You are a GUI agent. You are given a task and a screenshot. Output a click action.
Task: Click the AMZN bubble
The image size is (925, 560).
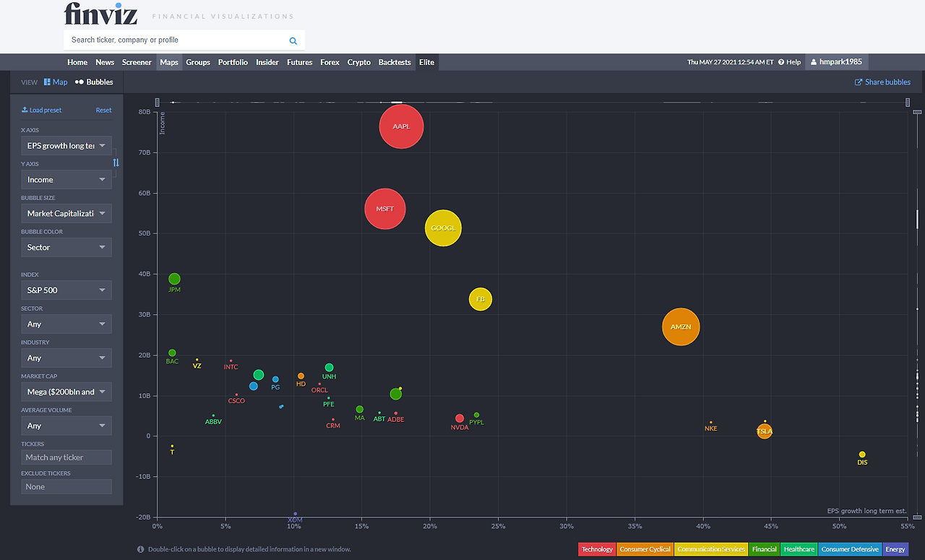click(x=681, y=327)
